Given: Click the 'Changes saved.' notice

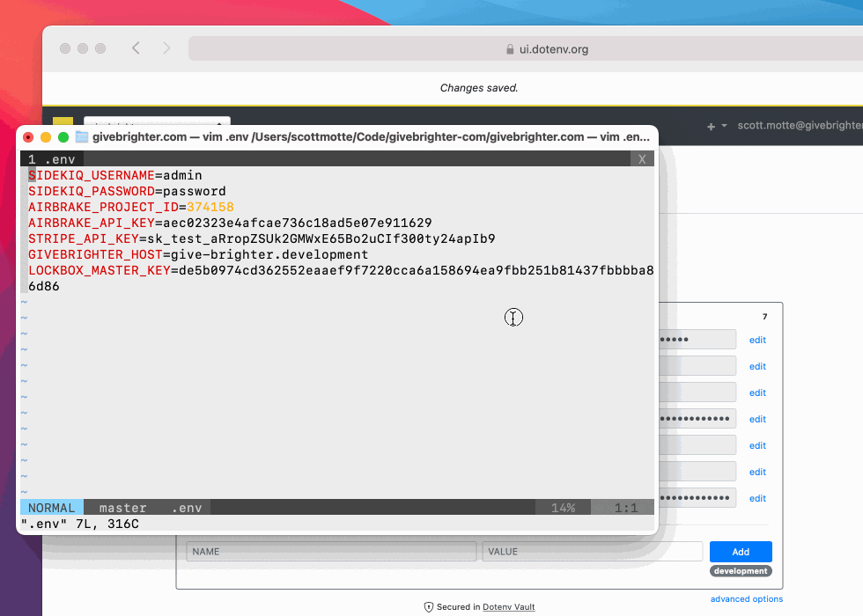Looking at the screenshot, I should [479, 88].
